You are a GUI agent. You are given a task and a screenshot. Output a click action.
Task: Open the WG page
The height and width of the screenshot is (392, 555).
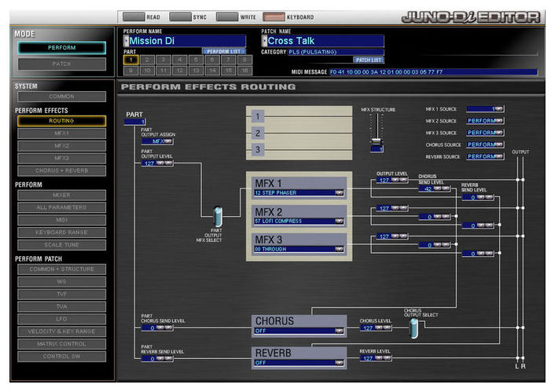pyautogui.click(x=62, y=281)
